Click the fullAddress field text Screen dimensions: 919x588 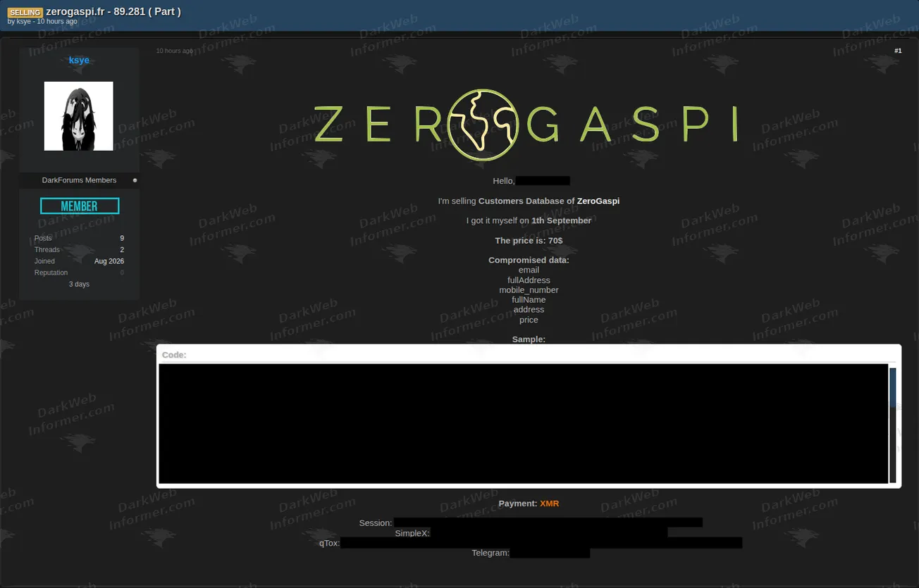[529, 280]
